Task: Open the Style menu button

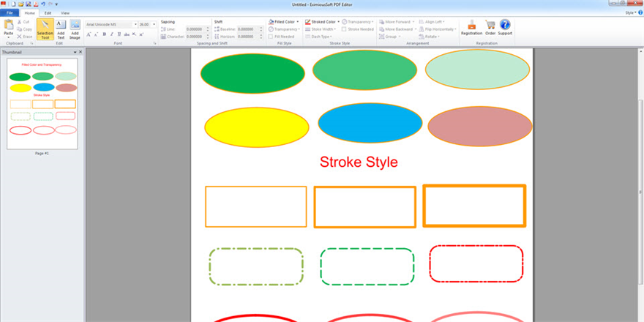Action: pos(630,13)
